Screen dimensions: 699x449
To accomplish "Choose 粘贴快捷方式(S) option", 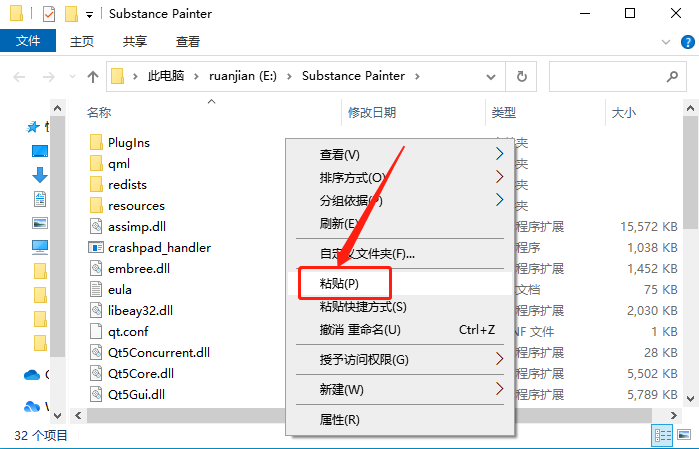I will (x=400, y=307).
